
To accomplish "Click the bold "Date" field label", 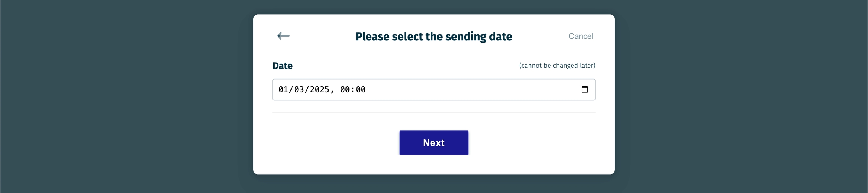I will (283, 66).
